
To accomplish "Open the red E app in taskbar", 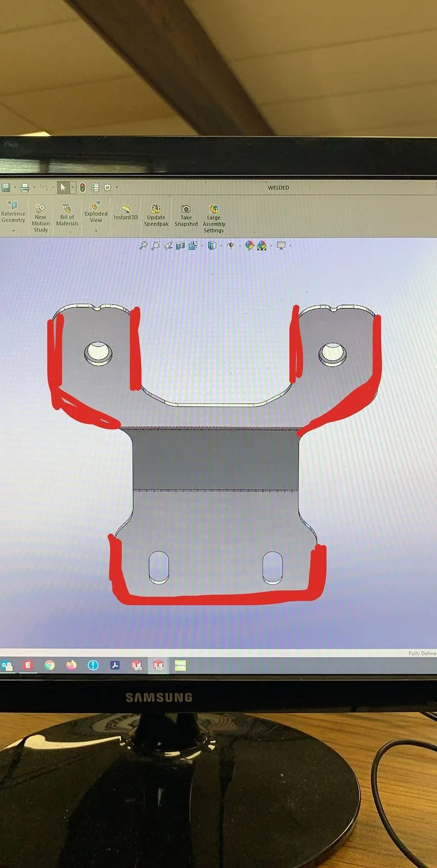I will tap(28, 665).
